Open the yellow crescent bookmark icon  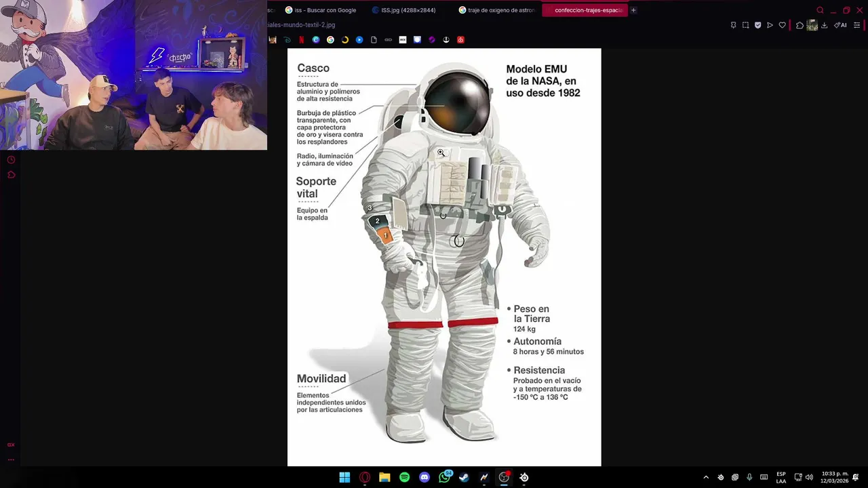coord(344,40)
